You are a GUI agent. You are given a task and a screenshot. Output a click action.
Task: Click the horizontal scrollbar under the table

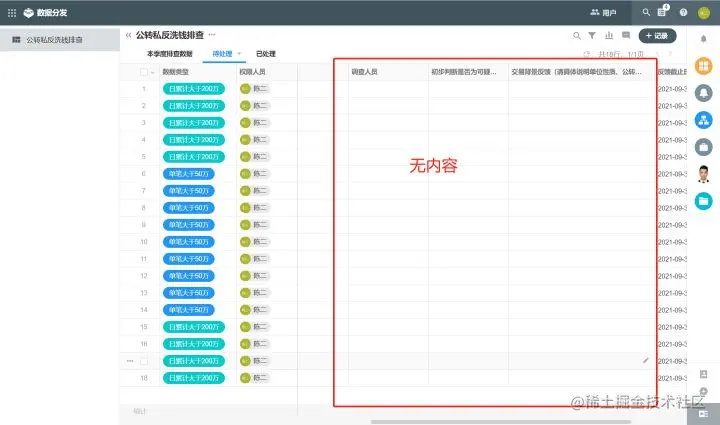(x=501, y=421)
